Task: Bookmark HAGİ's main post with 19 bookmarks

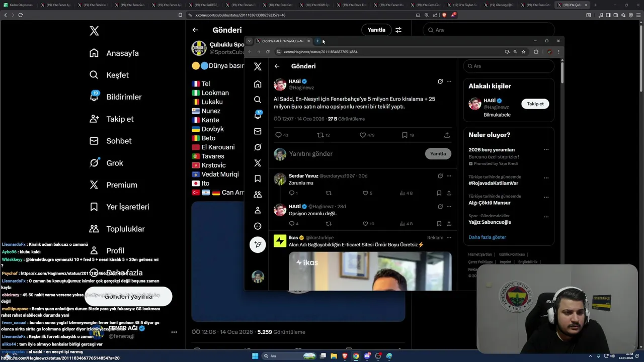Action: point(405,135)
